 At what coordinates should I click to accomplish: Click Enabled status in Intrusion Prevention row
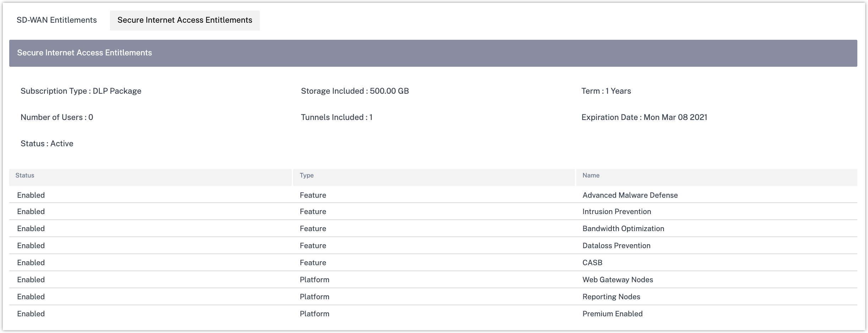(31, 212)
